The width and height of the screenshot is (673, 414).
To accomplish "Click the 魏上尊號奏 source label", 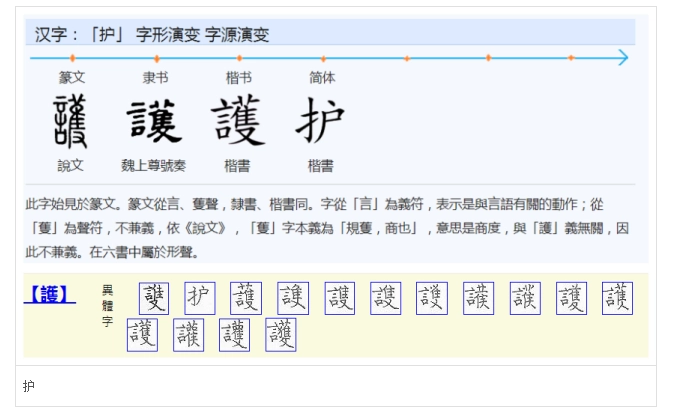I will coord(154,166).
